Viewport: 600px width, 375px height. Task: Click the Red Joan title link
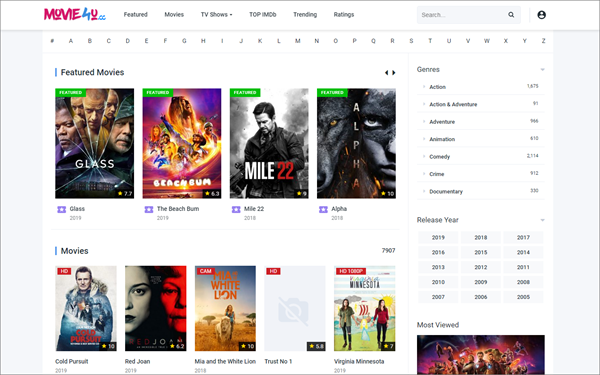click(137, 361)
